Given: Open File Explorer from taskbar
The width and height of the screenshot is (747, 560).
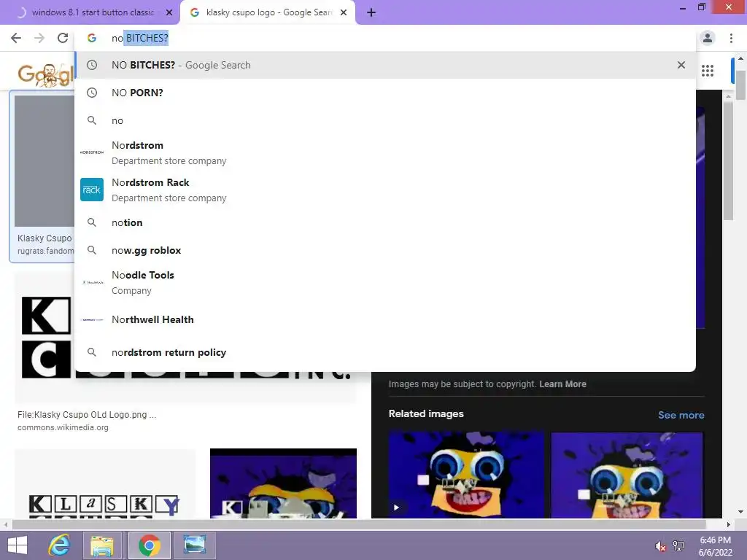Looking at the screenshot, I should pos(102,545).
